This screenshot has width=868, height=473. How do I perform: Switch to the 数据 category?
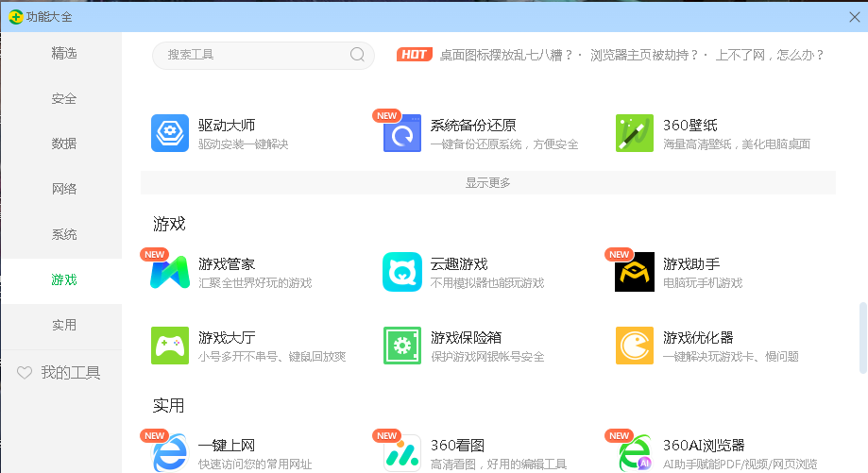pyautogui.click(x=63, y=144)
